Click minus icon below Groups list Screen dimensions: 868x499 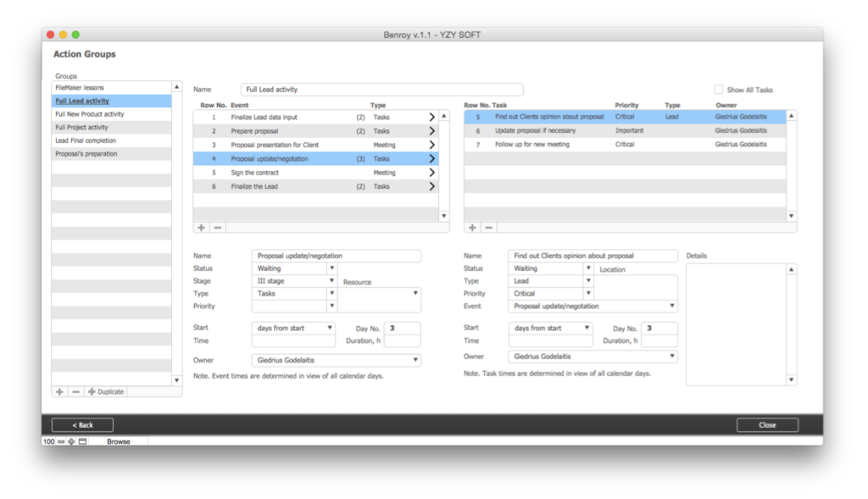(76, 392)
